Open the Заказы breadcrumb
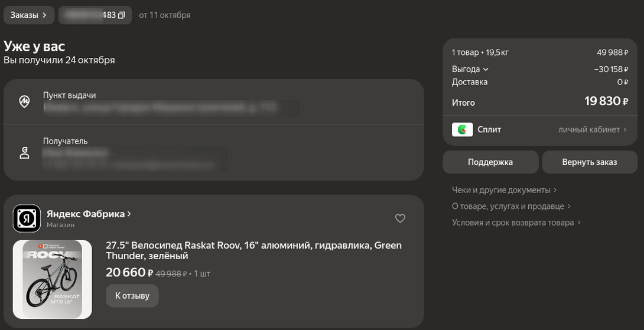The width and height of the screenshot is (644, 330). [x=29, y=15]
